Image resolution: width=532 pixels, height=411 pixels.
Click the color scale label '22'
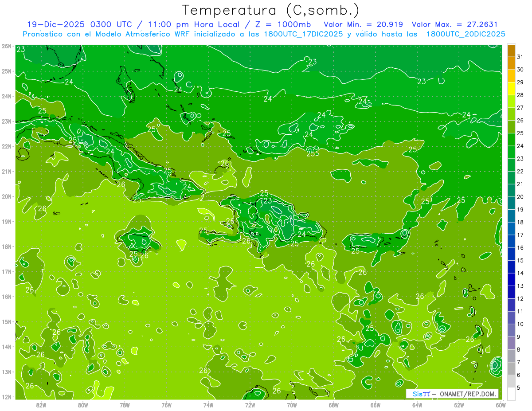pos(520,171)
